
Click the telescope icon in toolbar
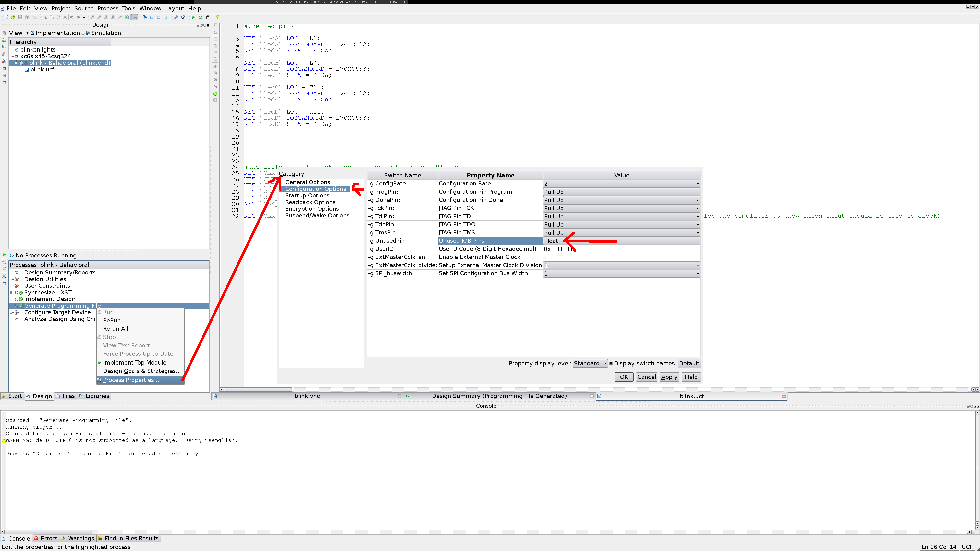[207, 17]
